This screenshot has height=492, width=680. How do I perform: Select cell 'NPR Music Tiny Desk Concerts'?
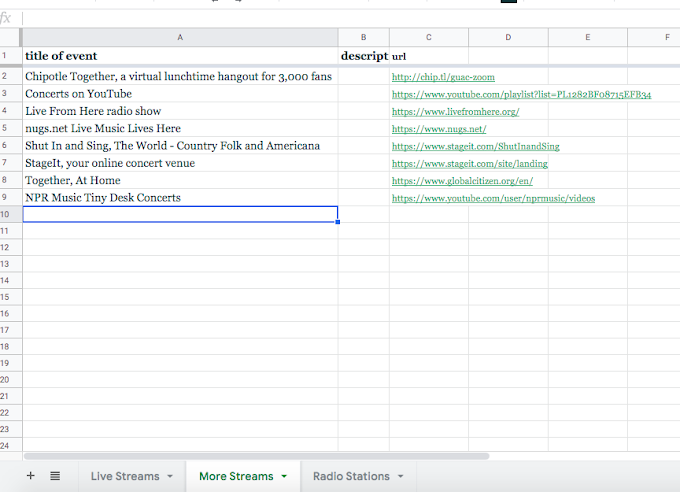180,198
